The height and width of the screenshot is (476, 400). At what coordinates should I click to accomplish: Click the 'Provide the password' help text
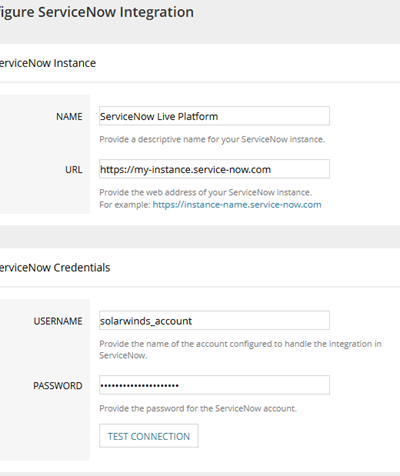pos(198,408)
